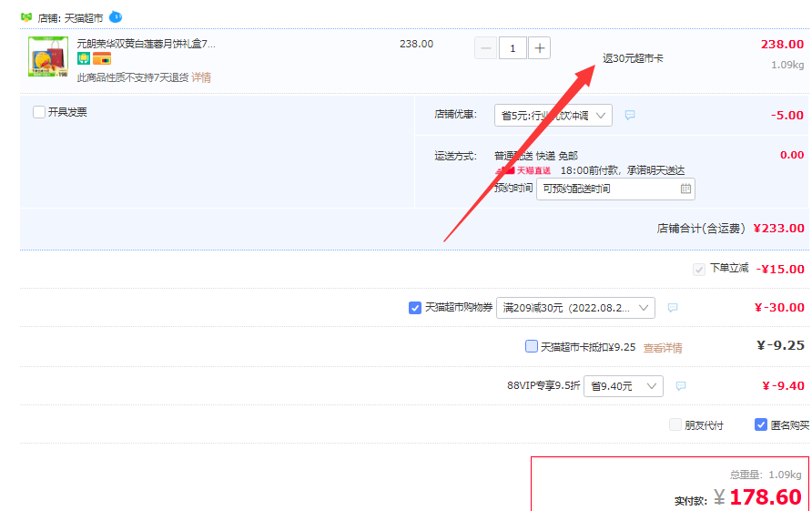Click the blue chat icon beside 天猫超市
This screenshot has width=812, height=511.
point(116,17)
